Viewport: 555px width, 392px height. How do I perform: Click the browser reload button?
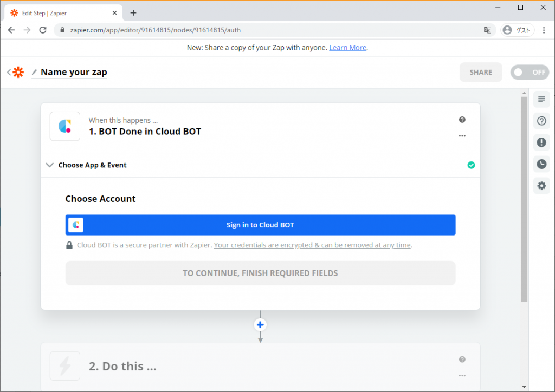click(x=43, y=30)
